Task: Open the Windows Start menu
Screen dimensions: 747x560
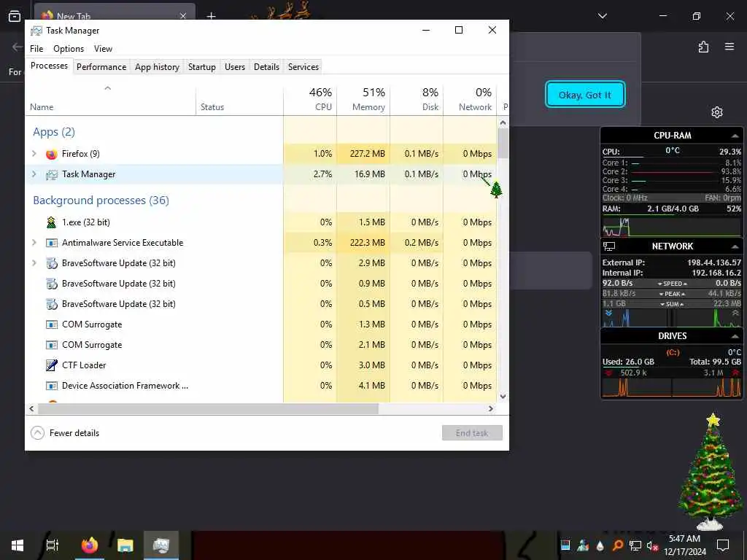Action: (18, 545)
